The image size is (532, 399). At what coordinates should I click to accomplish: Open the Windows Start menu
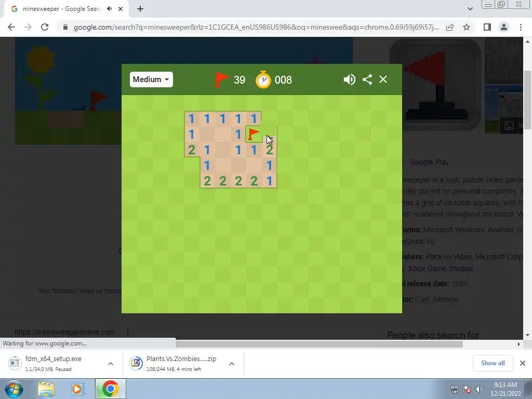14,389
